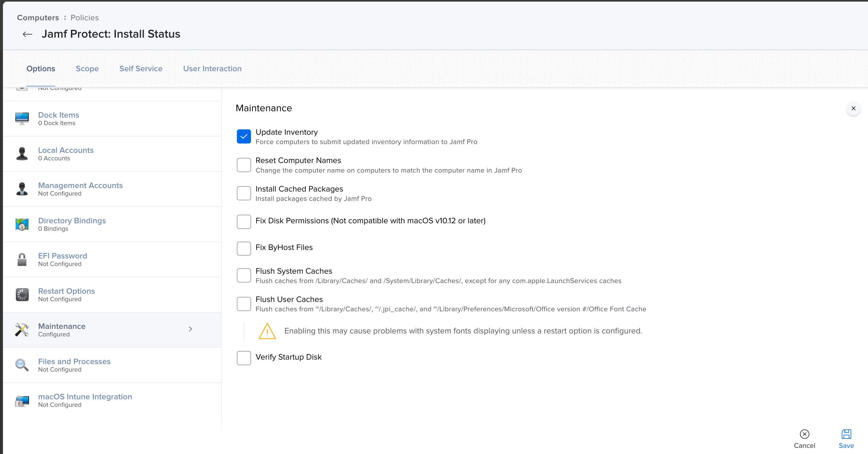Click the Restart Options spinner icon
This screenshot has height=454, width=868.
click(x=22, y=294)
